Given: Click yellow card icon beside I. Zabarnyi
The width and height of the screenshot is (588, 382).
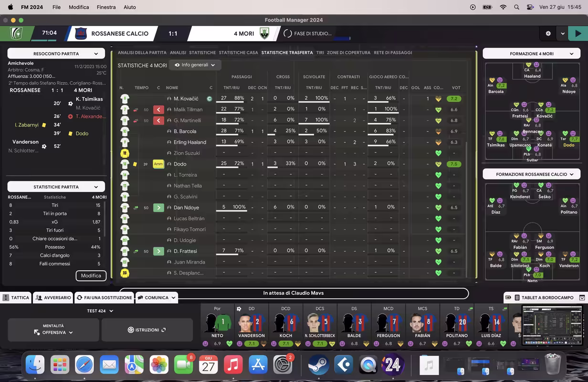Looking at the screenshot, I should click(x=44, y=125).
